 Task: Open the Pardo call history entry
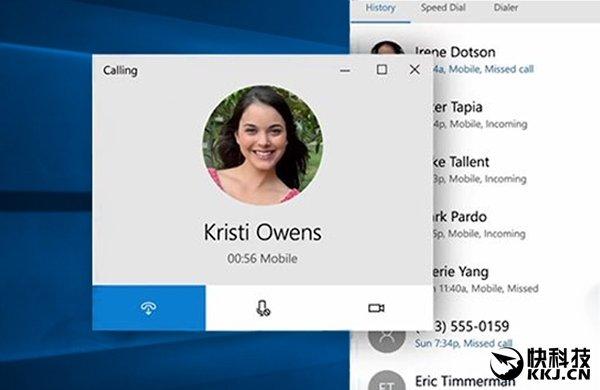(479, 224)
